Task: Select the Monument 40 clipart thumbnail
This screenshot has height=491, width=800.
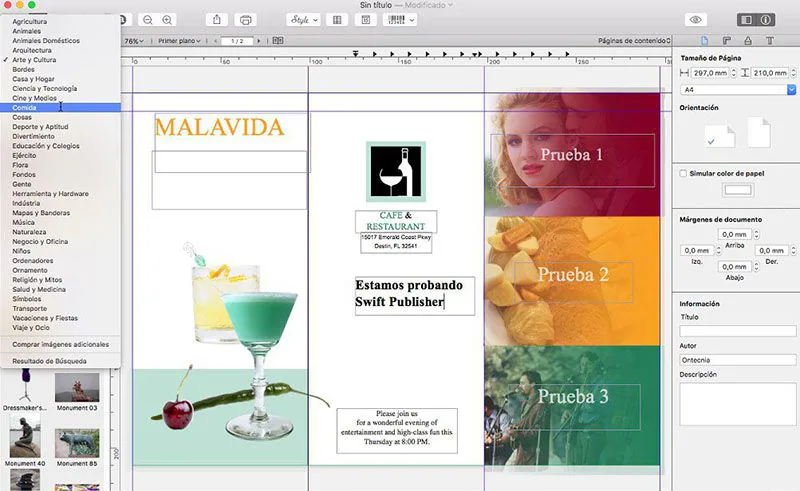Action: pyautogui.click(x=25, y=438)
